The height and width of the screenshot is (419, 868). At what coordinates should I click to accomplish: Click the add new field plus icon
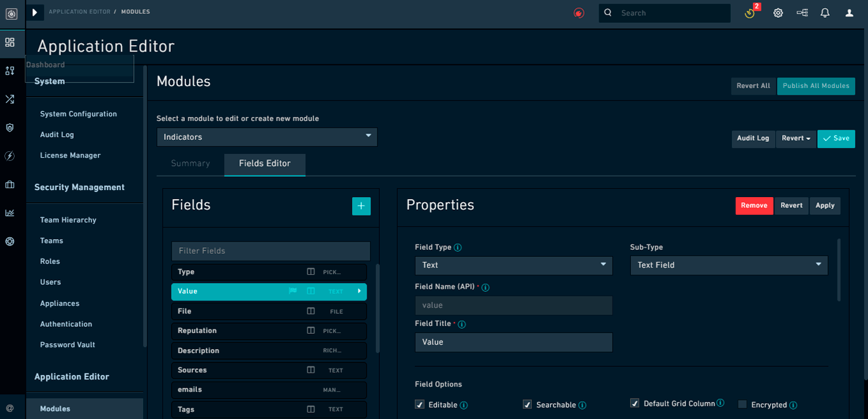point(361,206)
